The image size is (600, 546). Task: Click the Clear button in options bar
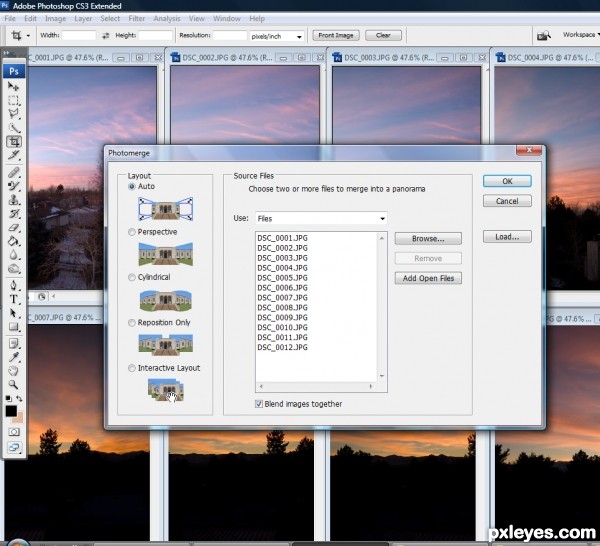[383, 35]
